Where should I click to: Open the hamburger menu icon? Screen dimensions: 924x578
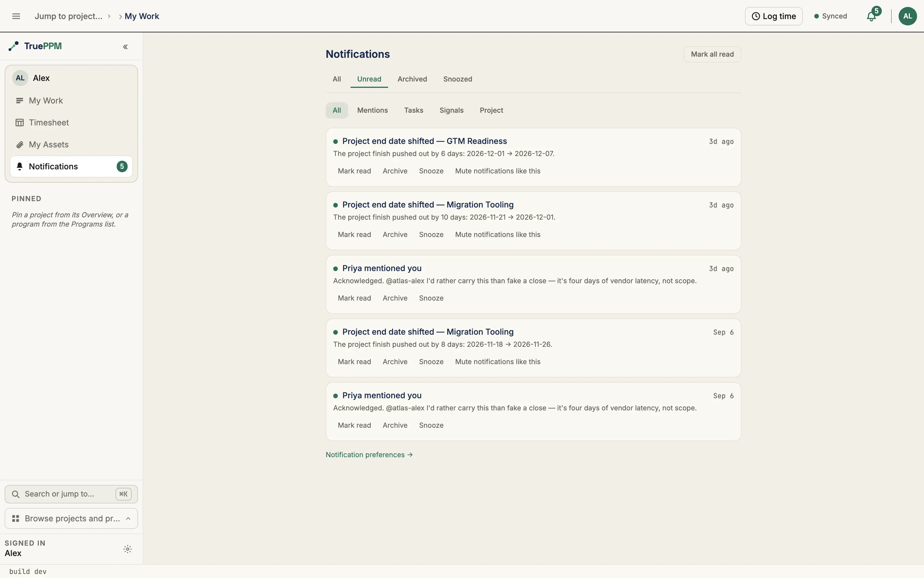pos(16,16)
